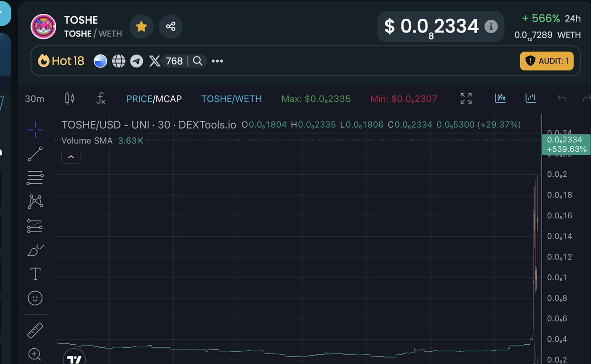The width and height of the screenshot is (591, 364).
Task: Click the TOSHE/USD chart title legend
Action: [x=149, y=125]
